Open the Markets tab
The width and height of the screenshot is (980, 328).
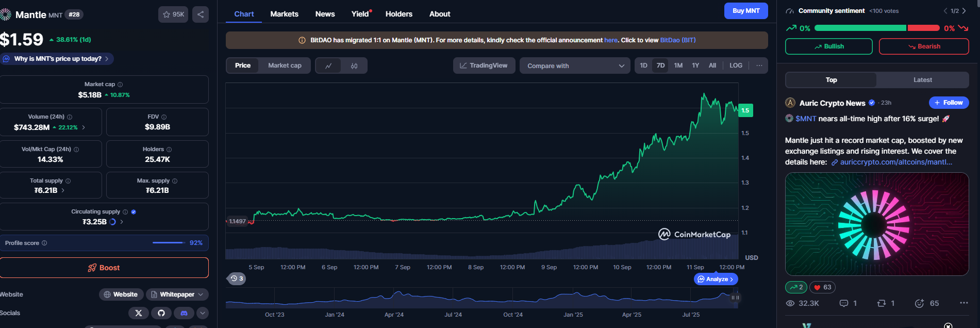[285, 14]
